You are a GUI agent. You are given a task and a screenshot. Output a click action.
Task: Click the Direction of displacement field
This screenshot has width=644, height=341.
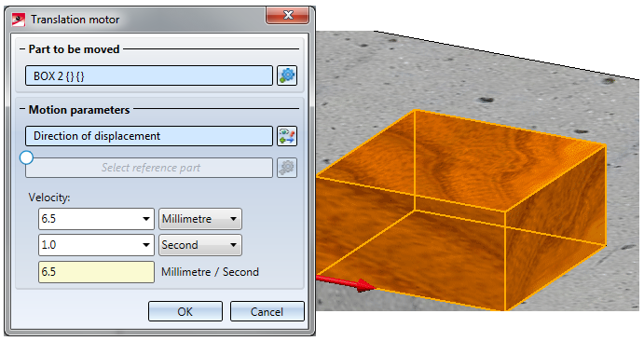coord(149,136)
